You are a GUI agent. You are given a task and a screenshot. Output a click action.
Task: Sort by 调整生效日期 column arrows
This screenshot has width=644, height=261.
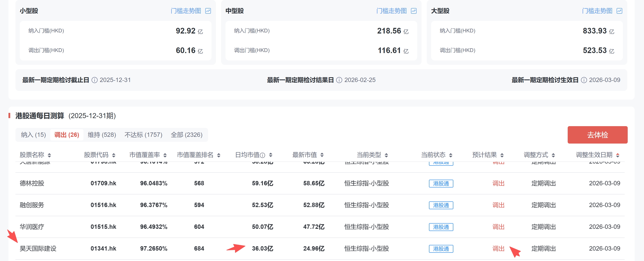point(618,155)
